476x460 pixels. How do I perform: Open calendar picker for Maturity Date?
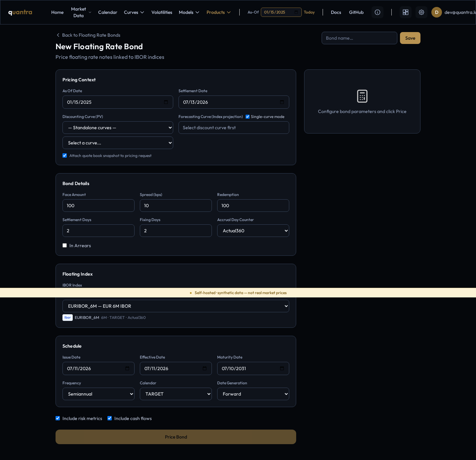click(282, 368)
